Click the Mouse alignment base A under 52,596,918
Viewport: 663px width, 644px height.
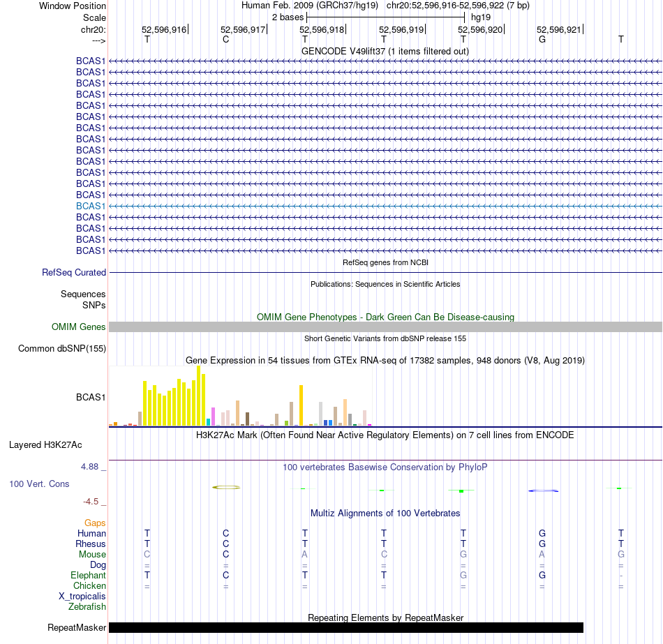(304, 555)
